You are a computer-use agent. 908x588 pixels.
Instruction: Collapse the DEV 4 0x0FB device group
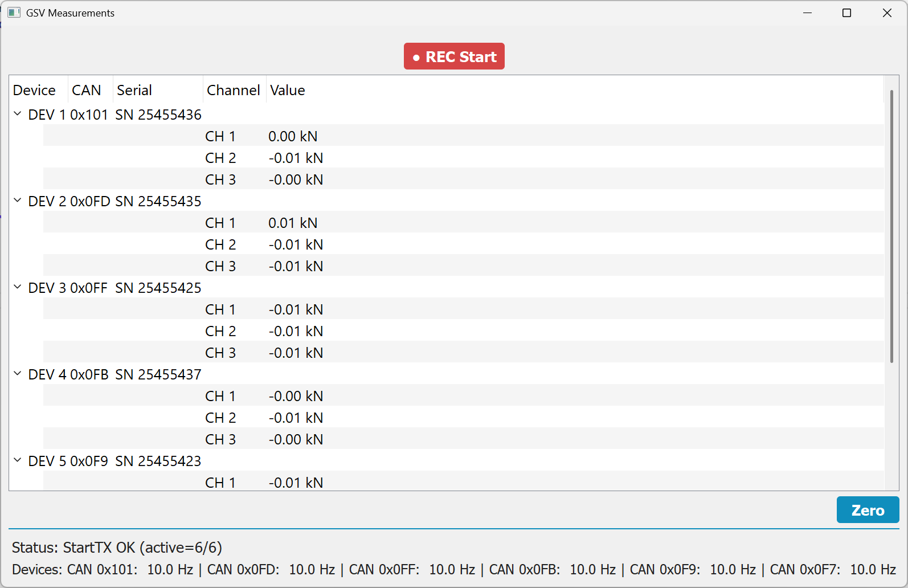click(x=18, y=374)
